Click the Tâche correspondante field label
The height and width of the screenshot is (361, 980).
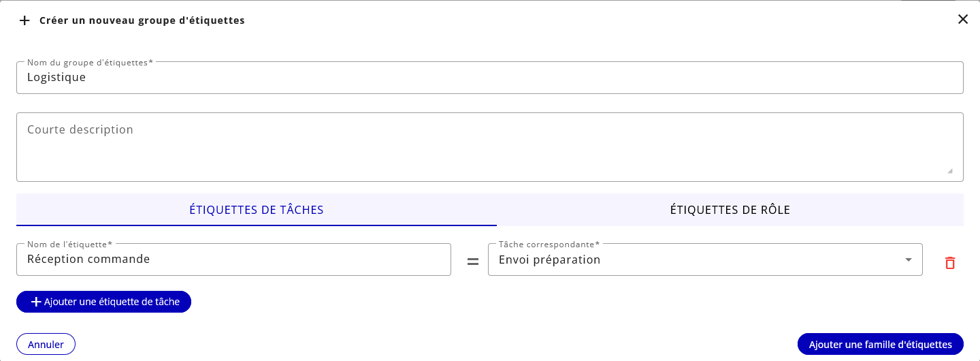(549, 244)
